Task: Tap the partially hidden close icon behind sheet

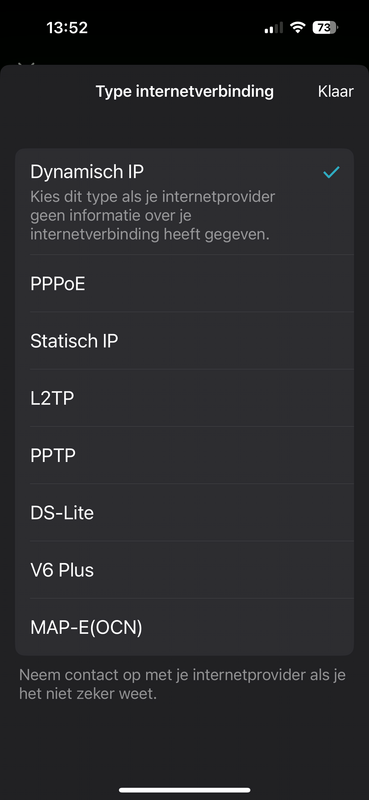Action: 26,64
